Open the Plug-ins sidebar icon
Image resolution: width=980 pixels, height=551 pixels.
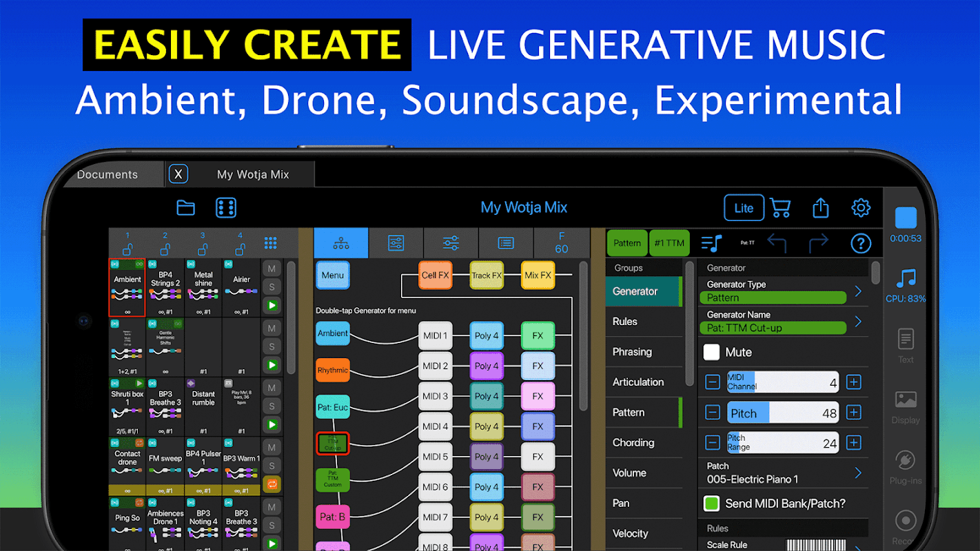coord(906,460)
